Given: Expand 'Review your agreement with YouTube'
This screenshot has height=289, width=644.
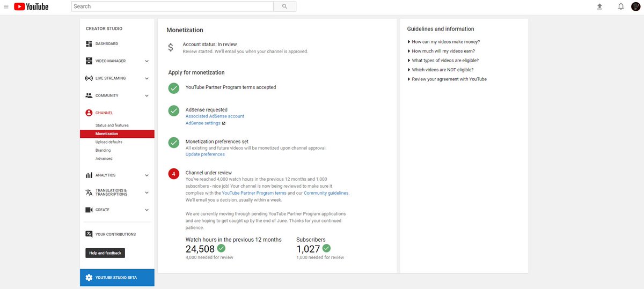Looking at the screenshot, I should point(447,79).
